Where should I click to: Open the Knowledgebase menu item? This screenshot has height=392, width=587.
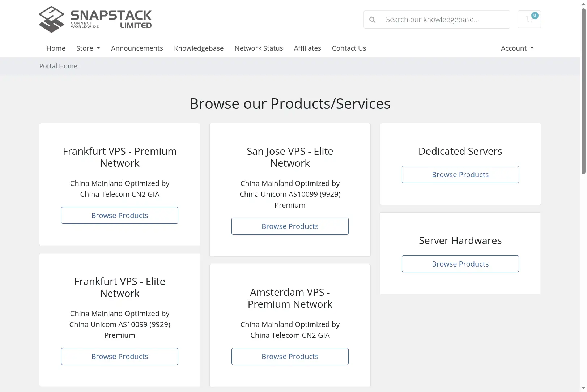tap(199, 48)
